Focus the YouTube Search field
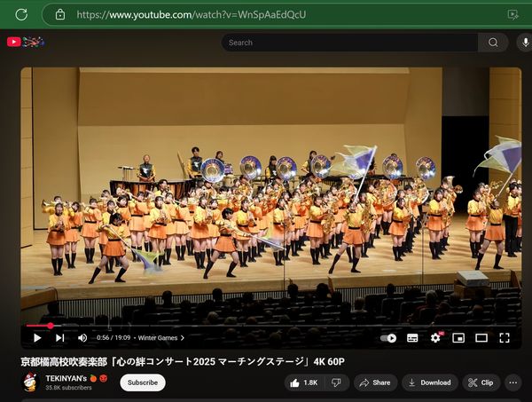Image resolution: width=532 pixels, height=402 pixels. 349,43
